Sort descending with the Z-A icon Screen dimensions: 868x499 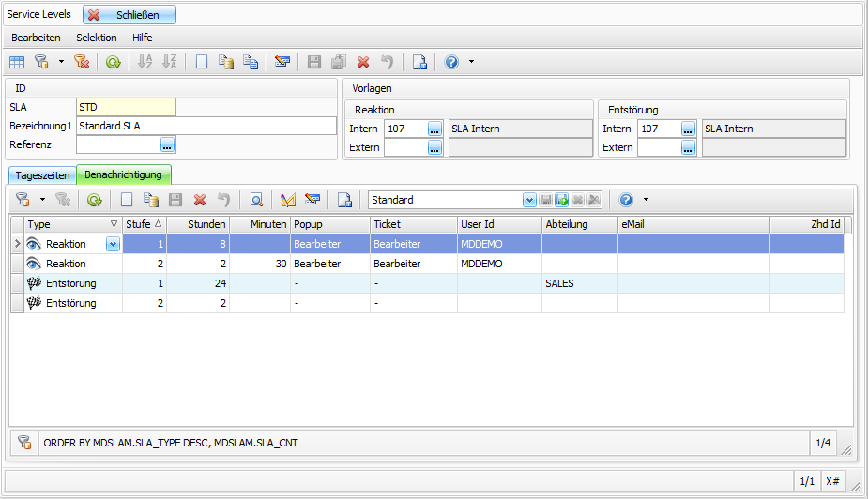click(169, 62)
